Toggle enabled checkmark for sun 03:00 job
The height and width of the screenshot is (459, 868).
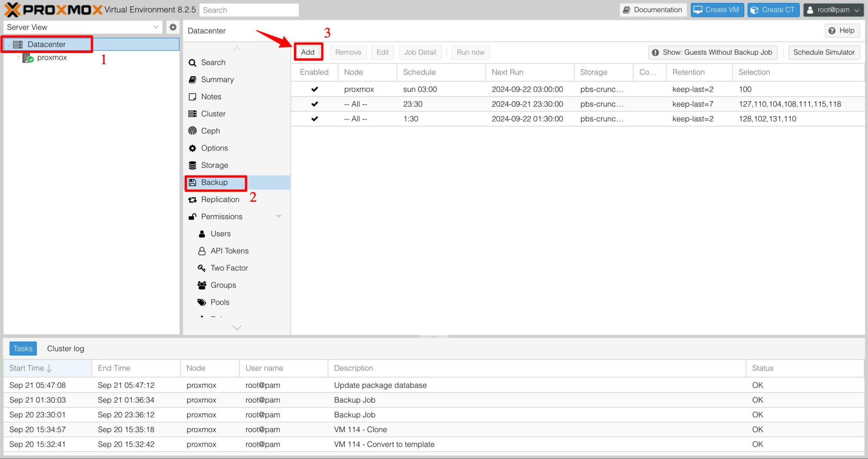point(315,89)
